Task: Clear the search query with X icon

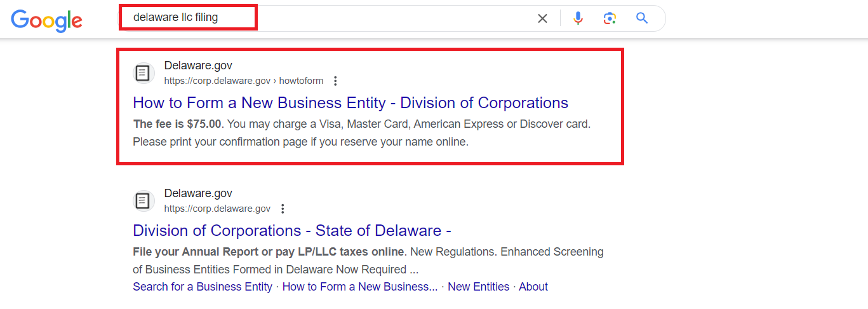Action: point(542,18)
